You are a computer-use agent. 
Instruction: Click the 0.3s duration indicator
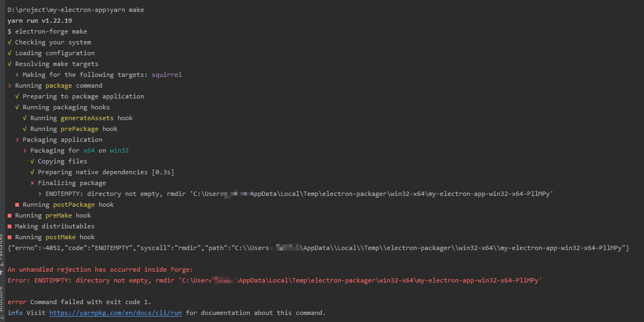(x=164, y=172)
